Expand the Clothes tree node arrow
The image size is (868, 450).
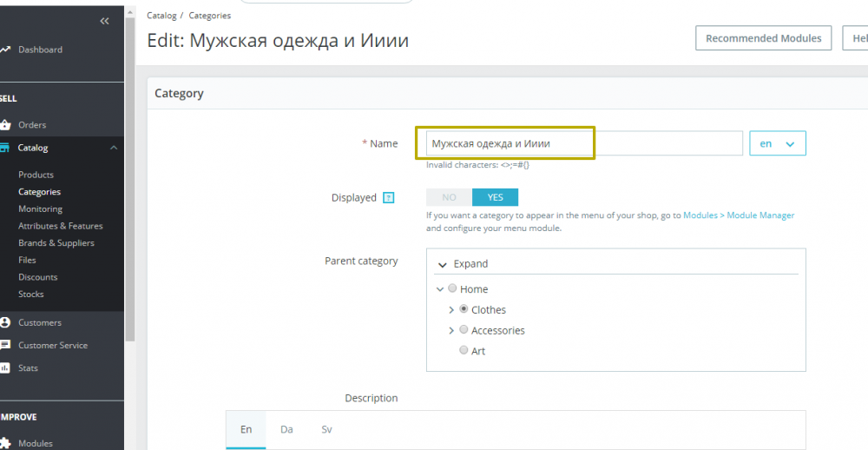(451, 310)
